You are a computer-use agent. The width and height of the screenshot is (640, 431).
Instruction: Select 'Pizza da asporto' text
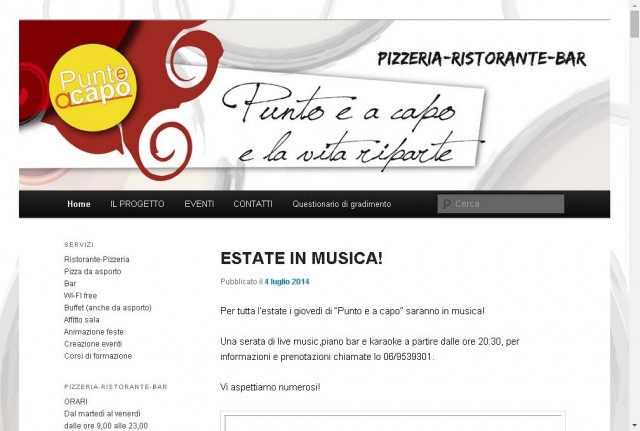tap(93, 271)
